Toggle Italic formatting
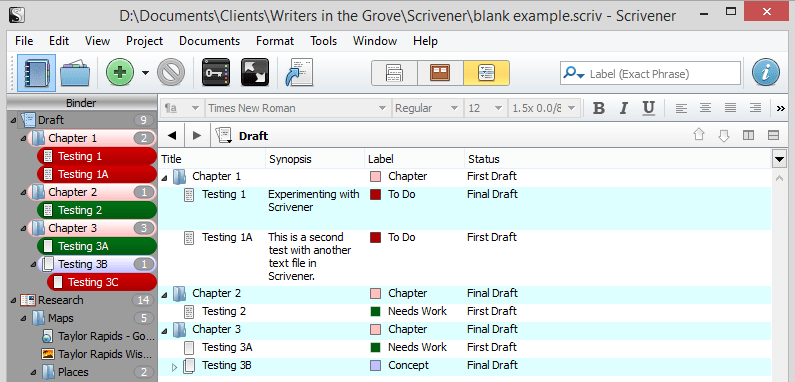795x382 pixels. click(x=624, y=108)
